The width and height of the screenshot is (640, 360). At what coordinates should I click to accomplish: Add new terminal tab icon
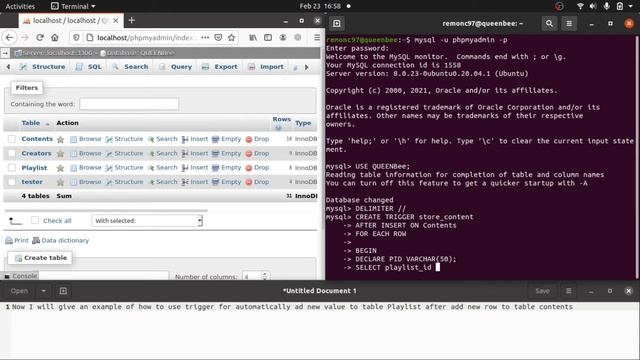pos(337,24)
